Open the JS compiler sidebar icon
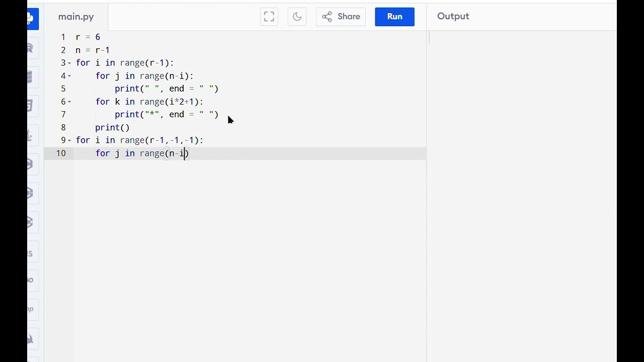 31,253
